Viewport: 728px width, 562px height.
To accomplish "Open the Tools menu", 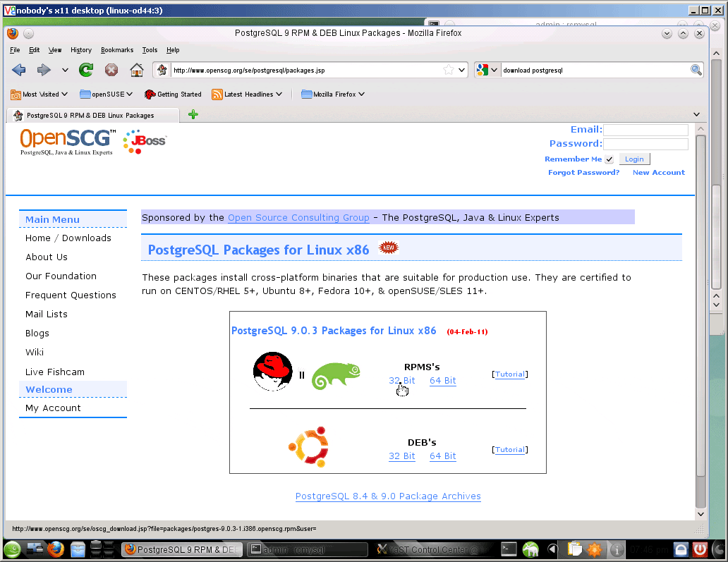I will 150,50.
